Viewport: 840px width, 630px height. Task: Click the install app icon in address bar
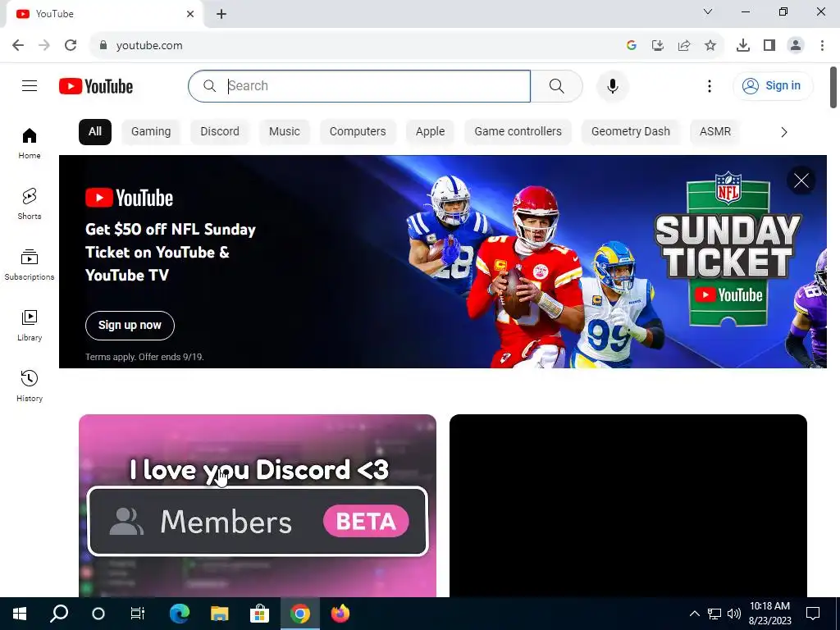click(658, 45)
